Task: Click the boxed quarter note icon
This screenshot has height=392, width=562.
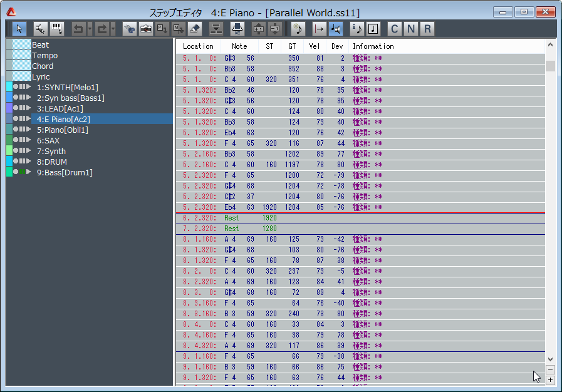Action: pyautogui.click(x=373, y=29)
